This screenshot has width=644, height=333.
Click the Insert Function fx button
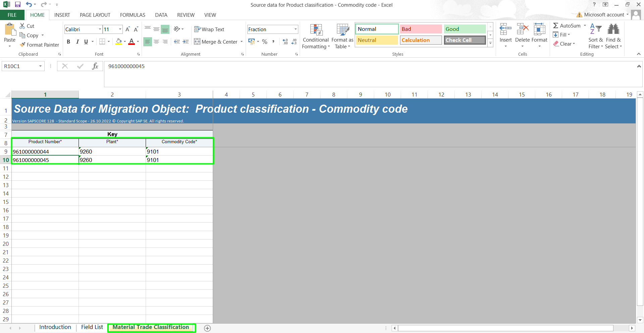95,66
